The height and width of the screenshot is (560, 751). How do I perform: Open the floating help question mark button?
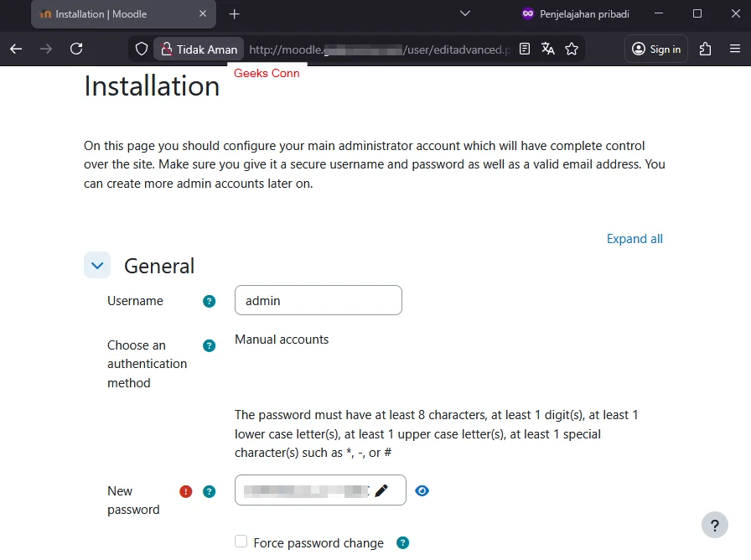coord(715,525)
